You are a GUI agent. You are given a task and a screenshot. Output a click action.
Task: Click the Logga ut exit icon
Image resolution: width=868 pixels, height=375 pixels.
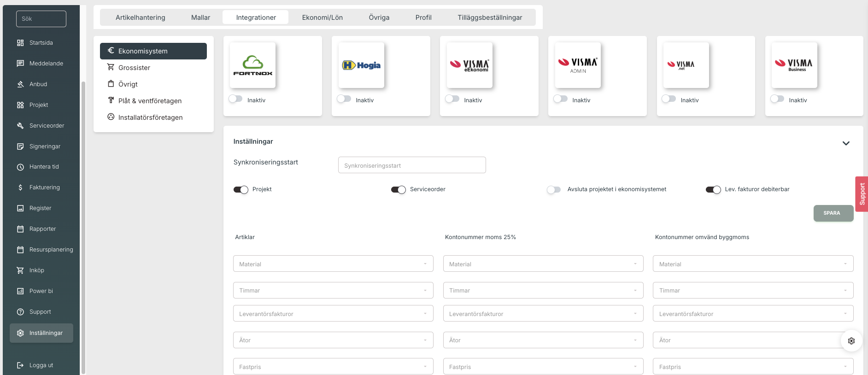[20, 365]
